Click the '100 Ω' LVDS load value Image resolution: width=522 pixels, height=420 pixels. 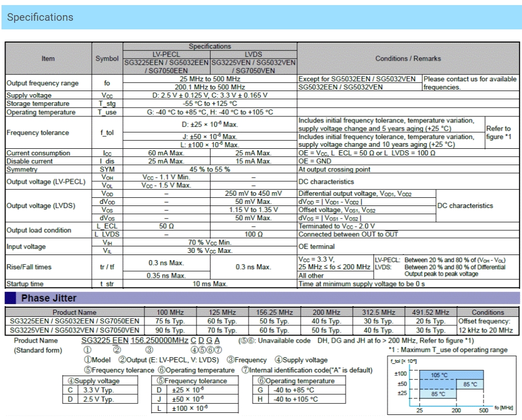coord(253,234)
